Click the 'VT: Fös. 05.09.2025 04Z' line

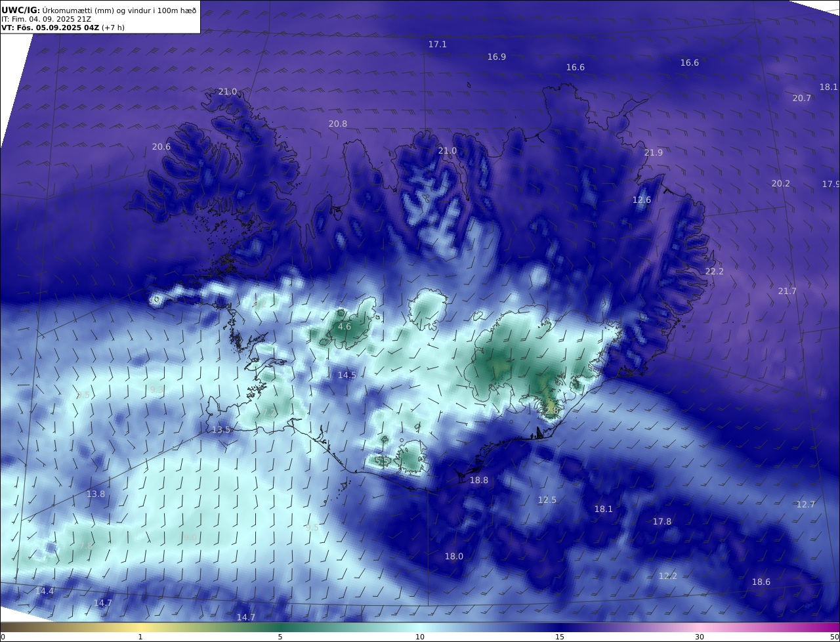click(50, 28)
